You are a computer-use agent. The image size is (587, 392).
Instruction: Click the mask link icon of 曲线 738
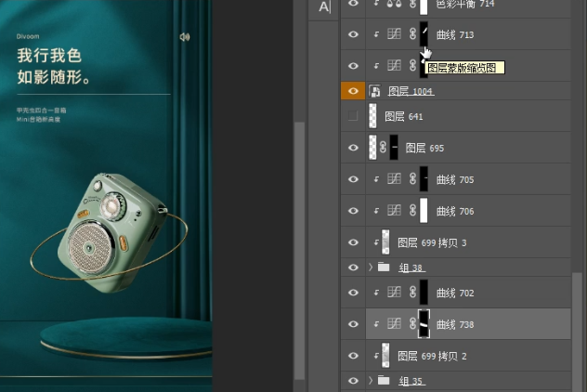pyautogui.click(x=412, y=324)
